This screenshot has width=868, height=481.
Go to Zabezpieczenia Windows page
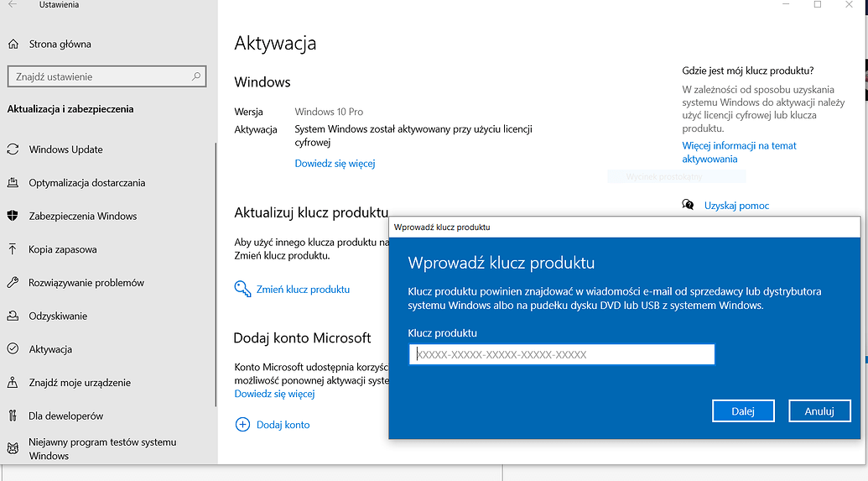tap(83, 216)
